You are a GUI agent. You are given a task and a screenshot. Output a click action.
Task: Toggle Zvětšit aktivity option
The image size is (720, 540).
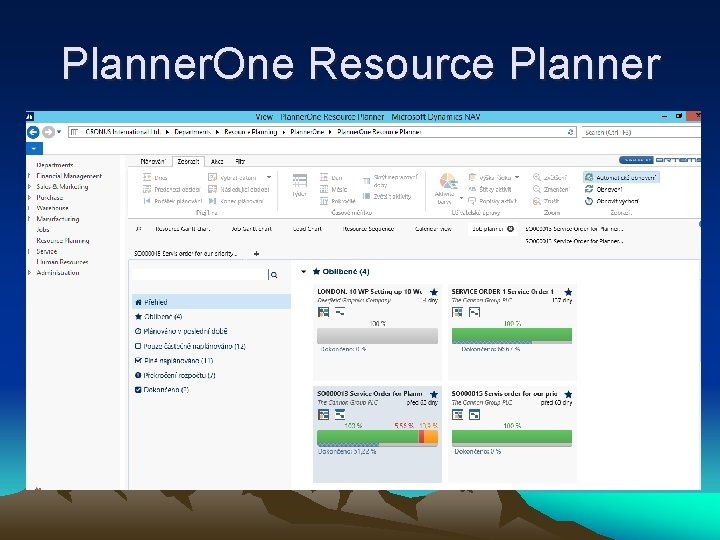click(x=387, y=197)
